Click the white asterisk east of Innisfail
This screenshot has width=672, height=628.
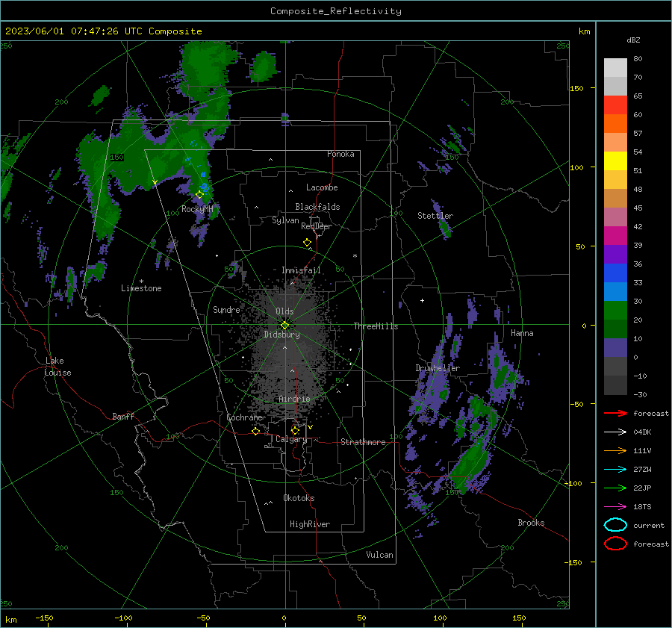[x=355, y=256]
